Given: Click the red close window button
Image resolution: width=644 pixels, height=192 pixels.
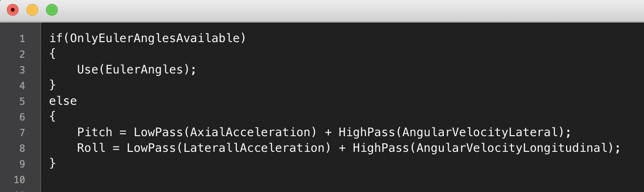Looking at the screenshot, I should pyautogui.click(x=12, y=10).
